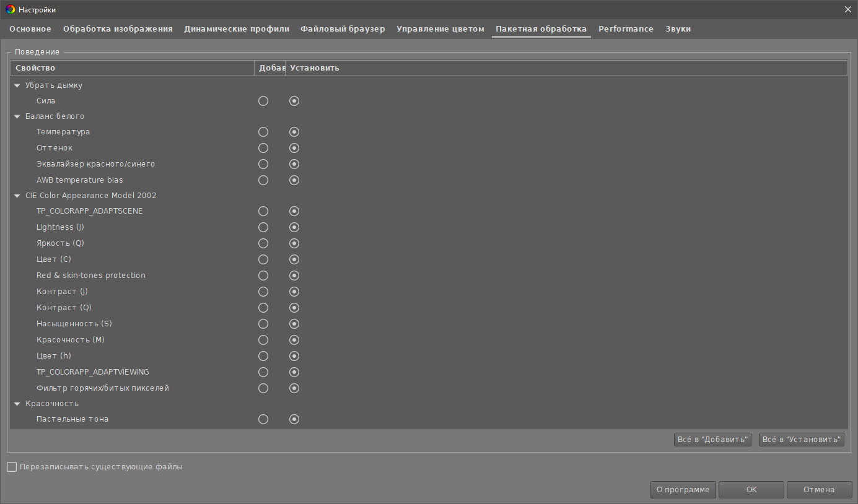Screen dimensions: 858x504
Task: Select 'Добавить' radio button for Сила
Action: pyautogui.click(x=263, y=100)
